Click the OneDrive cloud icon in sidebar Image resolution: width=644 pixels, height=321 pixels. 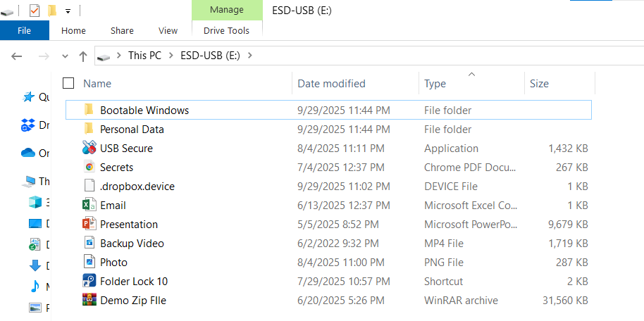28,153
